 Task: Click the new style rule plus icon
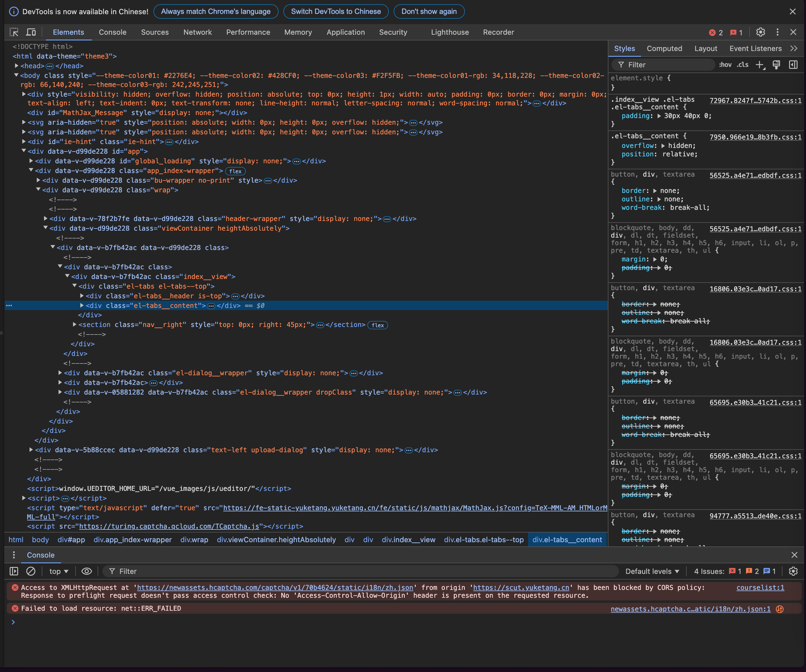click(x=759, y=65)
